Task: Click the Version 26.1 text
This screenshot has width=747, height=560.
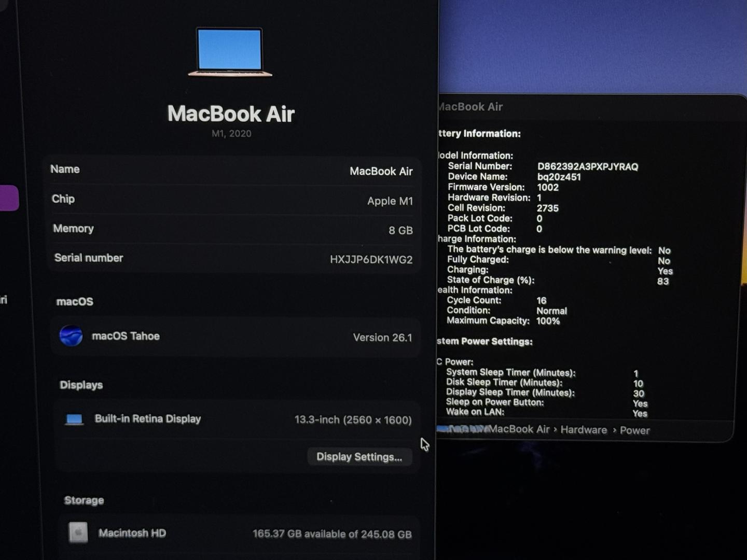Action: coord(382,338)
